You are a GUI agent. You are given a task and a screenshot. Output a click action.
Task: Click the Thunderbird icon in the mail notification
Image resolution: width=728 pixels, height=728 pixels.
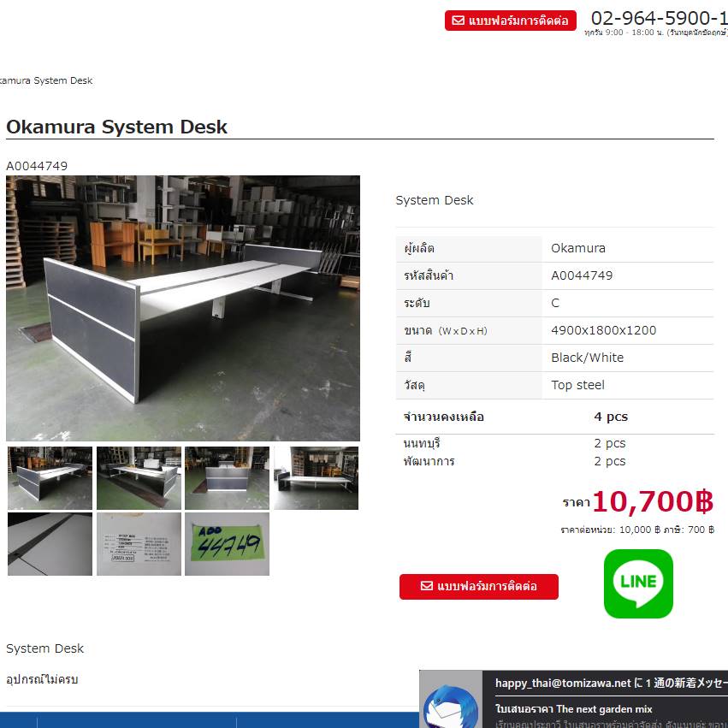click(451, 707)
